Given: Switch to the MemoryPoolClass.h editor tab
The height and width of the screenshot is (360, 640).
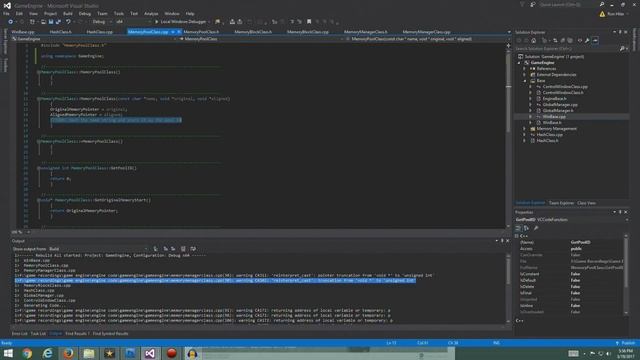Looking at the screenshot, I should [201, 32].
